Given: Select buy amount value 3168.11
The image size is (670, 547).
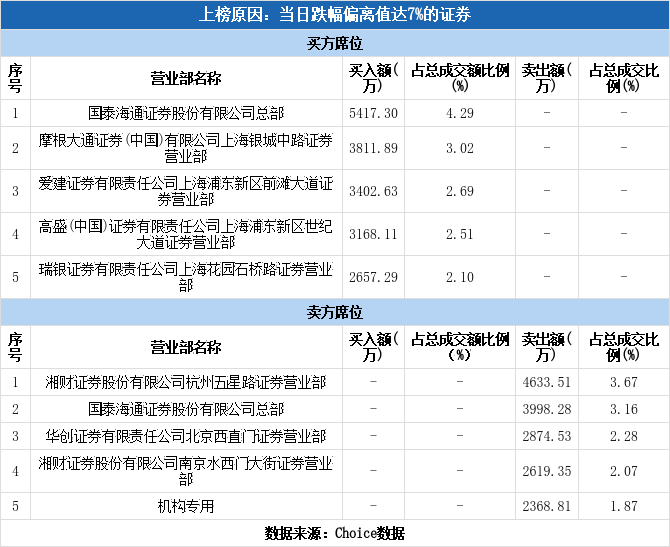Looking at the screenshot, I should point(373,234).
